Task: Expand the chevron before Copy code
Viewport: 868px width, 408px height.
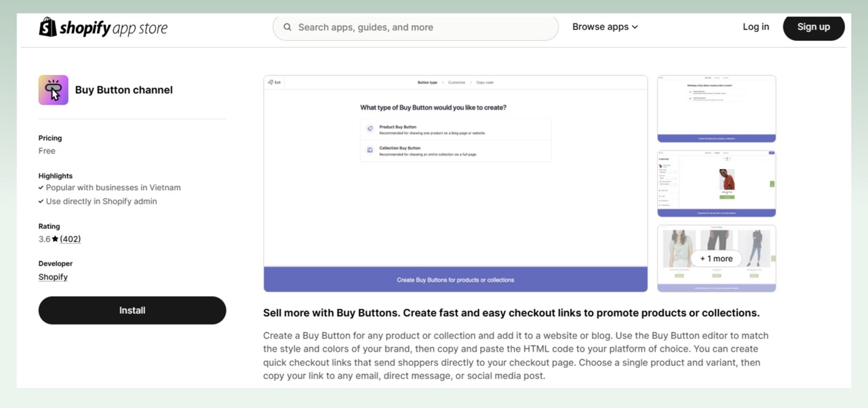Action: point(471,82)
